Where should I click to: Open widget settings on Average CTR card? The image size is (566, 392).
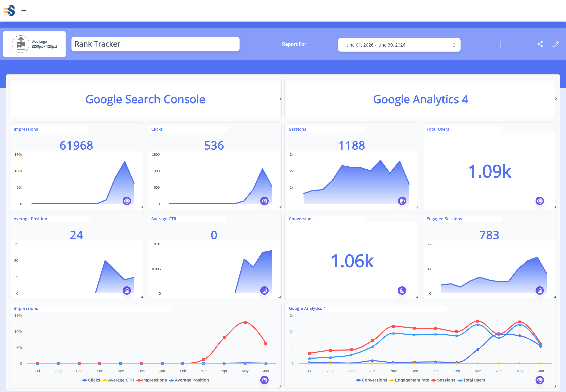click(x=264, y=290)
